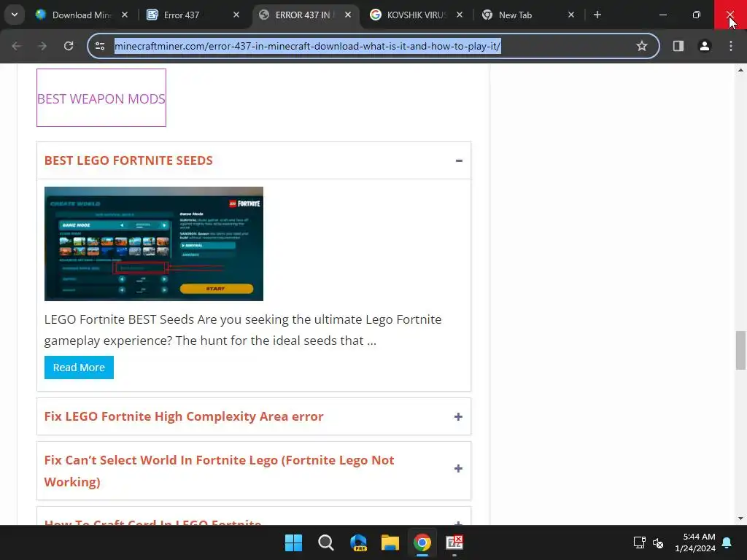Open the Chrome profile menu
Viewport: 747px width, 560px height.
click(x=705, y=46)
